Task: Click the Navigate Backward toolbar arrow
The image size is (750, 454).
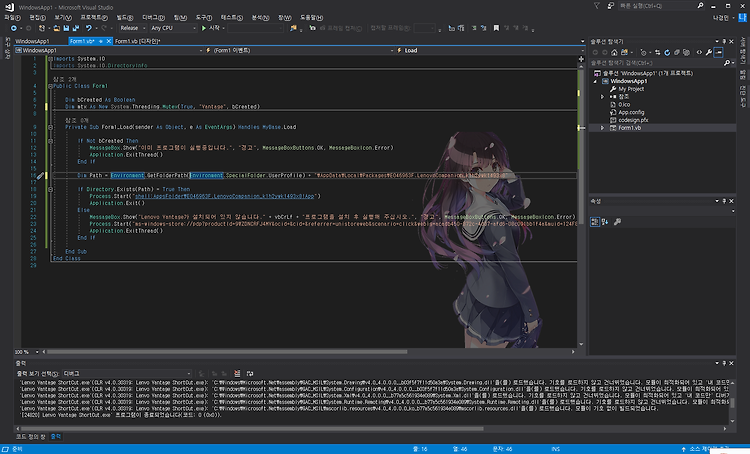Action: [14, 28]
